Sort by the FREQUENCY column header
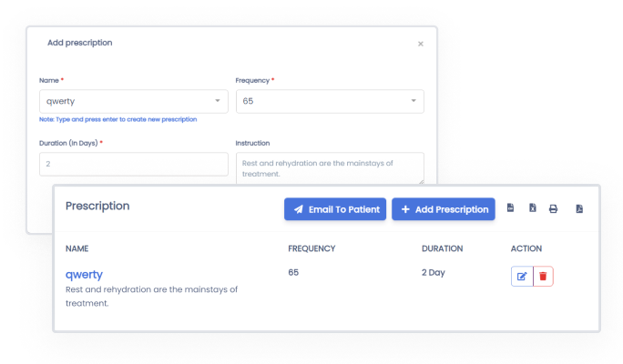The height and width of the screenshot is (364, 623). coord(311,248)
